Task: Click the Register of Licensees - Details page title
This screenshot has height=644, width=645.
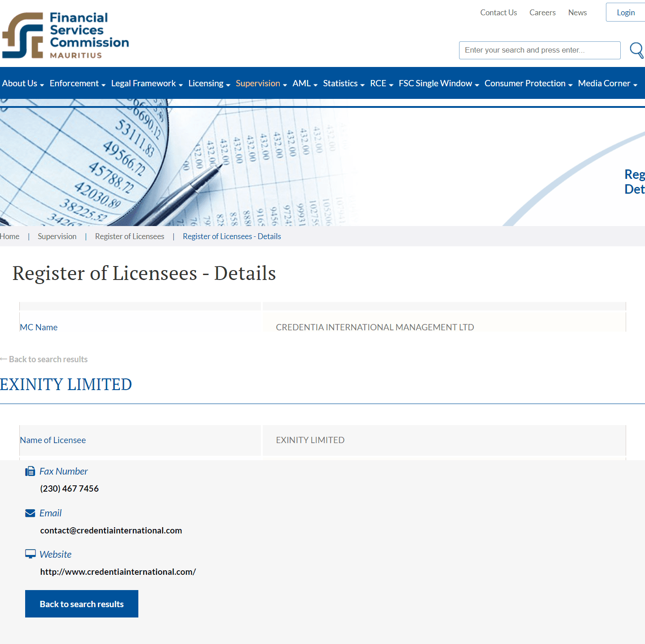Action: coord(144,273)
